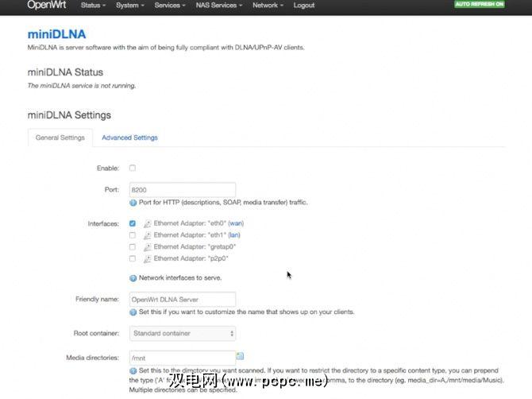Click the 'Ethernet Adapter: "gretap0"' label text
The width and height of the screenshot is (532, 399).
tap(195, 247)
